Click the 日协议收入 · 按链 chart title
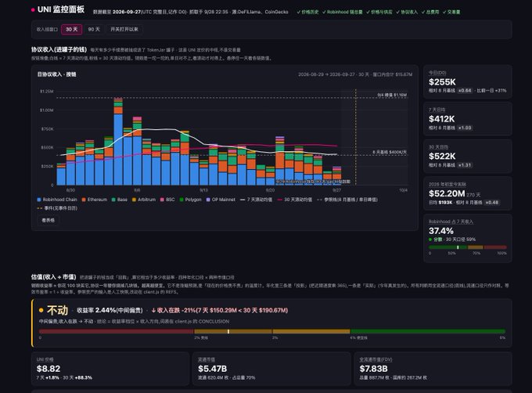532x393 pixels. pyautogui.click(x=56, y=74)
